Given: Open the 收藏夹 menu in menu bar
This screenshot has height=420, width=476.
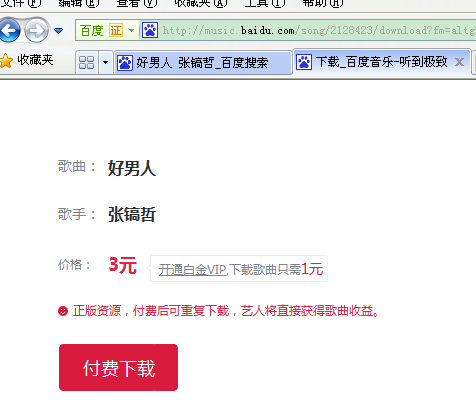Looking at the screenshot, I should pos(201,3).
